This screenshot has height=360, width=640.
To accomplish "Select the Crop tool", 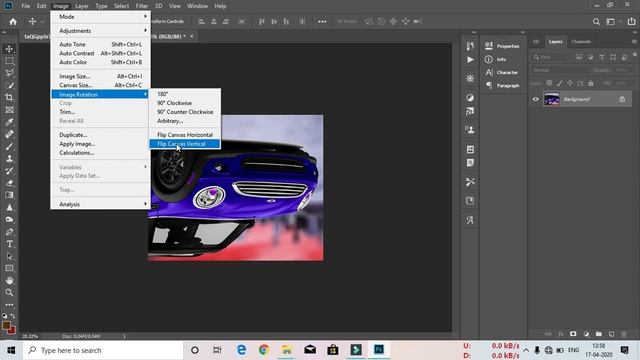I will coord(9,98).
